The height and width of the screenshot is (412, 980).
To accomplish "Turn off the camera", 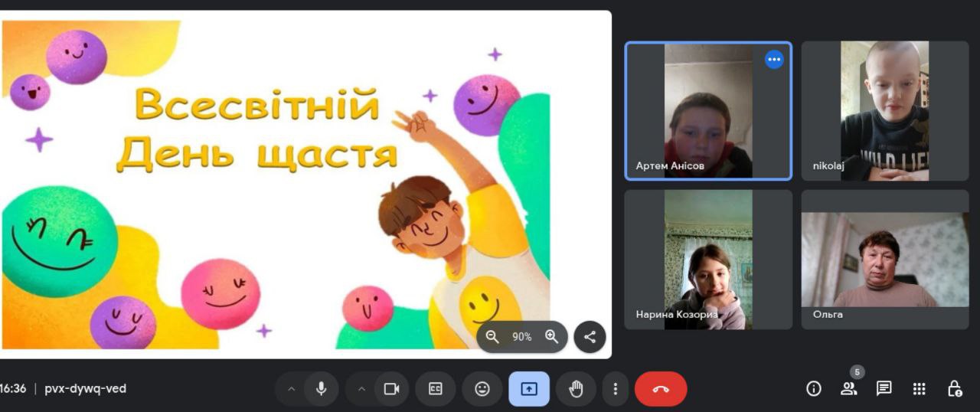I will [x=391, y=389].
